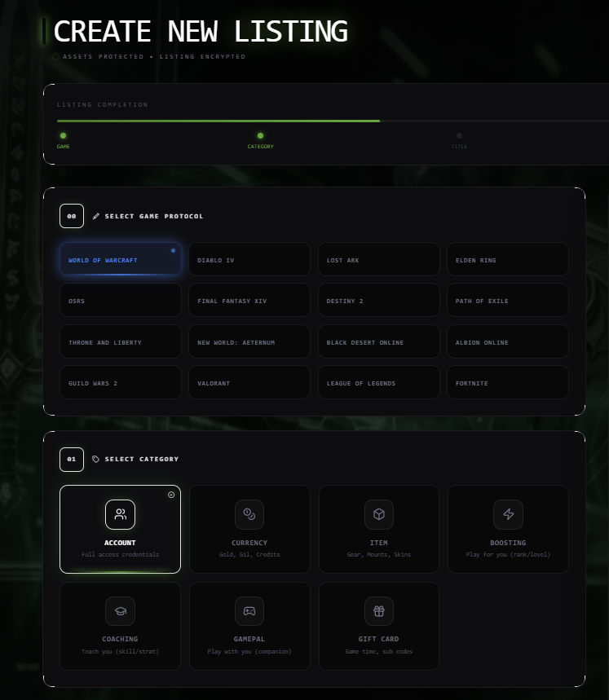This screenshot has width=609, height=700.
Task: Click the Boosting lightning bolt icon
Action: (x=508, y=514)
